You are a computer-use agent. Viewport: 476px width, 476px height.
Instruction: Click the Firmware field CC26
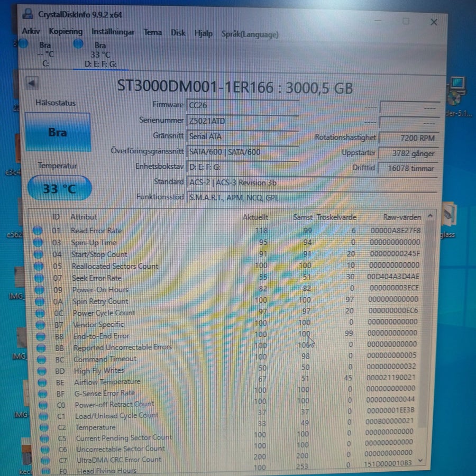pyautogui.click(x=242, y=106)
